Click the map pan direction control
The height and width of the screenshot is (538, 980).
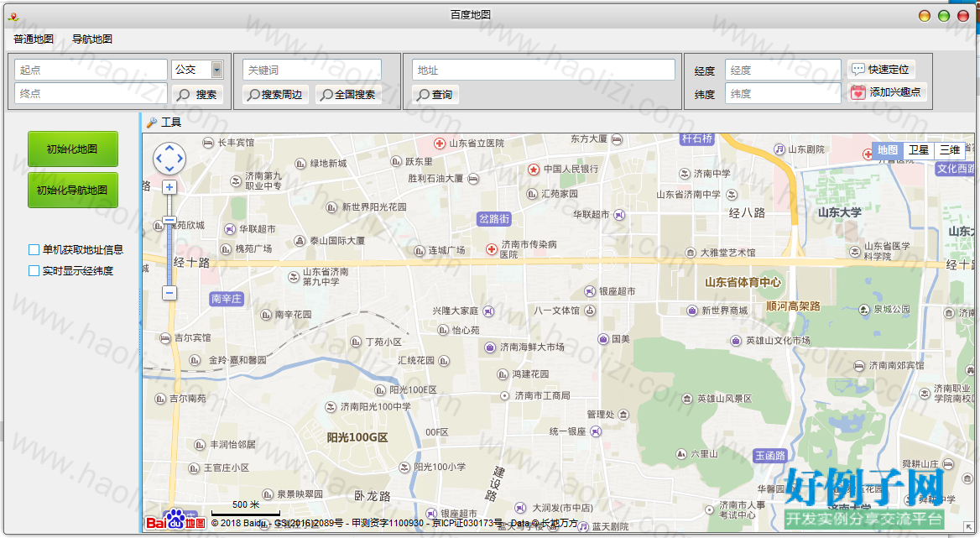(169, 159)
